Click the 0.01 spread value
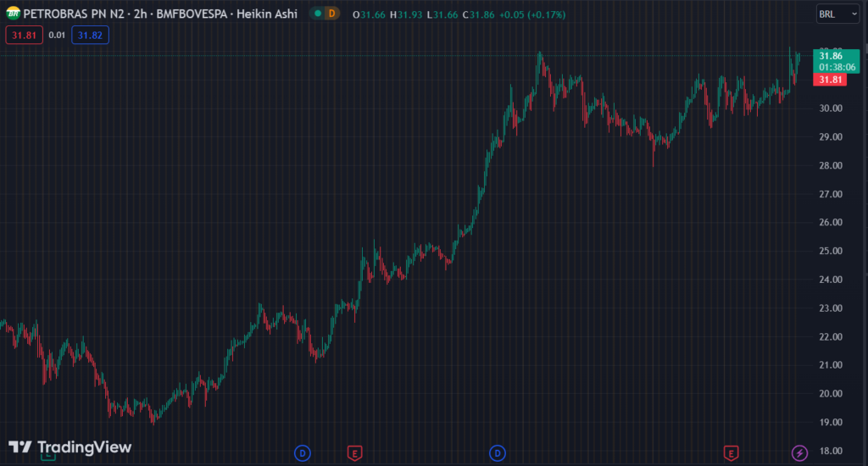The width and height of the screenshot is (868, 466). 57,35
